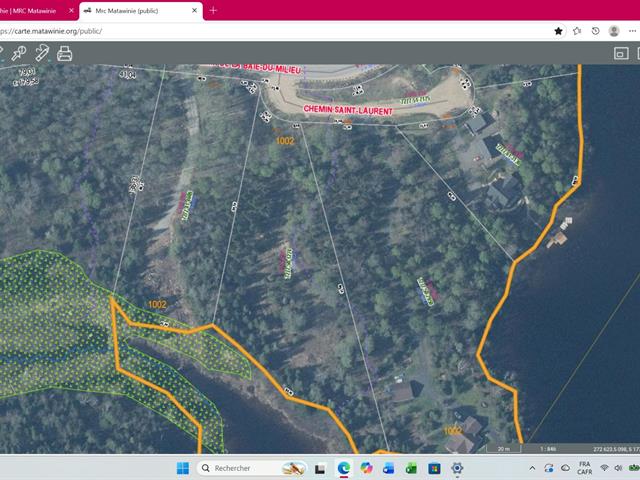Open Excel from taskbar
640x480 pixels.
pyautogui.click(x=411, y=468)
